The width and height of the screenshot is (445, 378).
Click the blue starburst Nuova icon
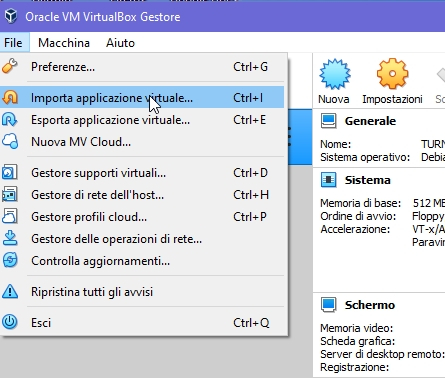[x=335, y=74]
